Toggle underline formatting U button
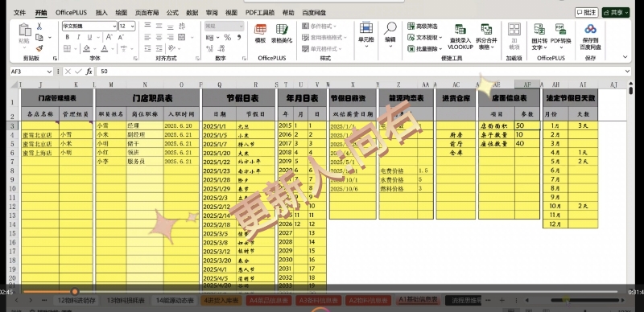 [x=89, y=37]
